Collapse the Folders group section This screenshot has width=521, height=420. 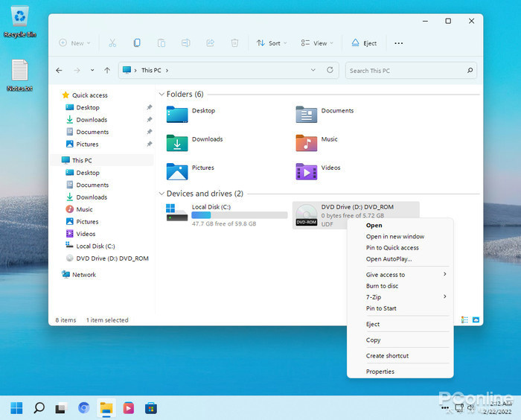click(161, 95)
